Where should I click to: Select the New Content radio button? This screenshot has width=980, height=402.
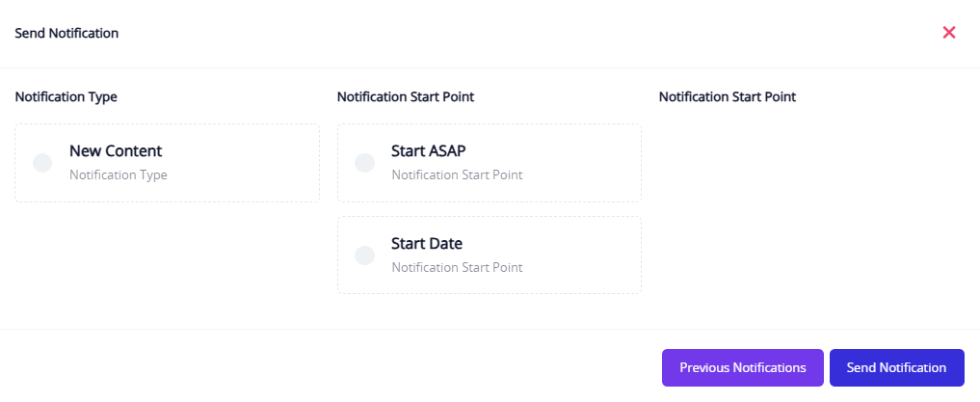(x=42, y=163)
